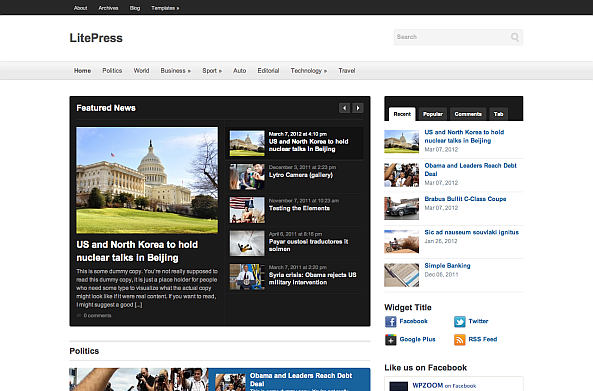
Task: Go to next featured news slide
Action: [358, 108]
